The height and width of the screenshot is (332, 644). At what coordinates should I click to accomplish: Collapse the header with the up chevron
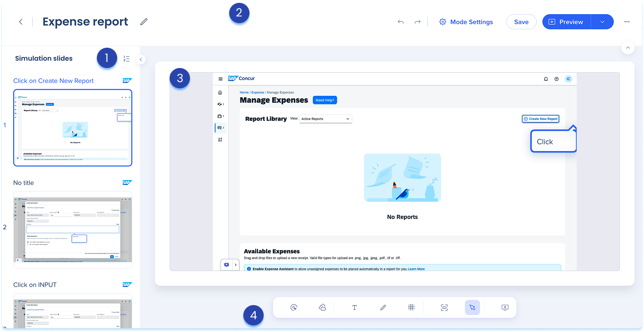(627, 48)
